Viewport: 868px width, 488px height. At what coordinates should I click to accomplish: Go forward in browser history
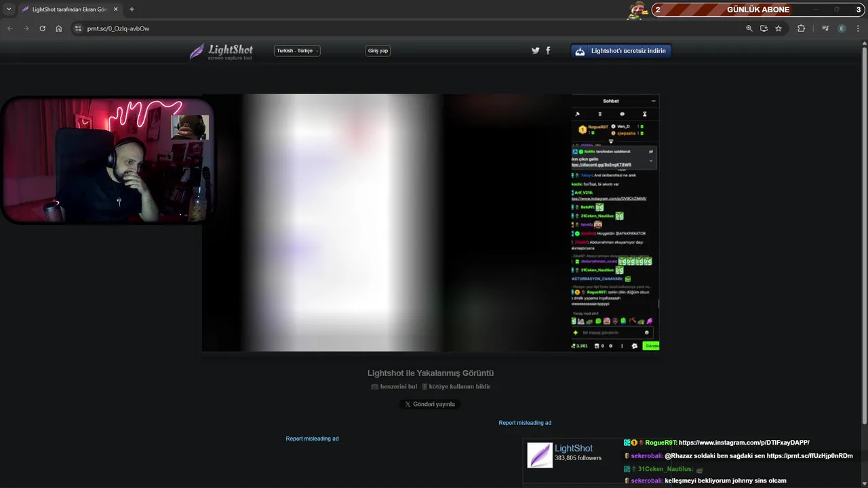coord(26,28)
